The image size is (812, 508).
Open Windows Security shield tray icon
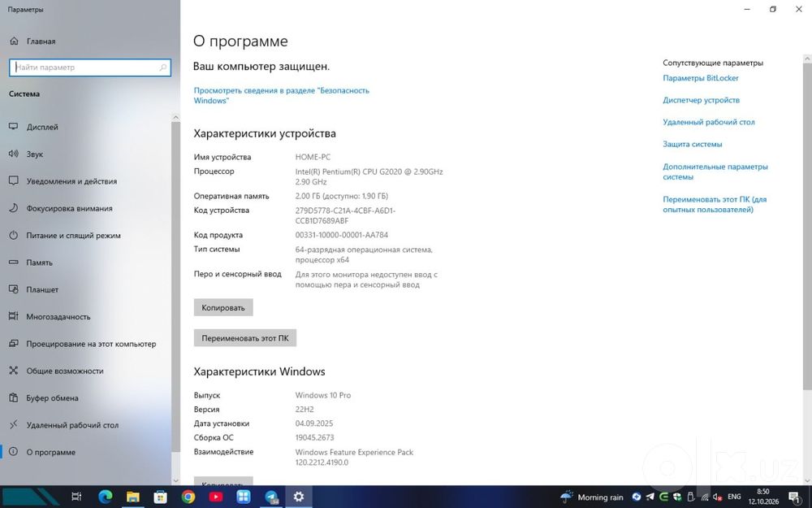coord(676,497)
